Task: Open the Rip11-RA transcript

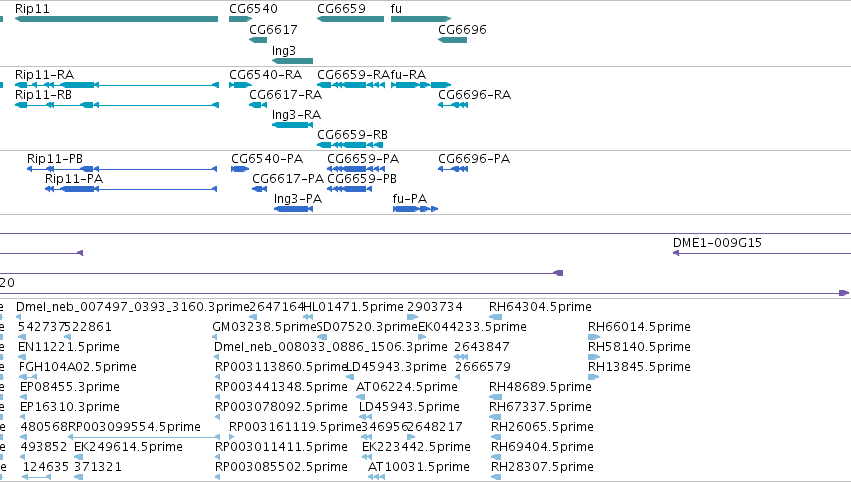Action: tap(117, 85)
